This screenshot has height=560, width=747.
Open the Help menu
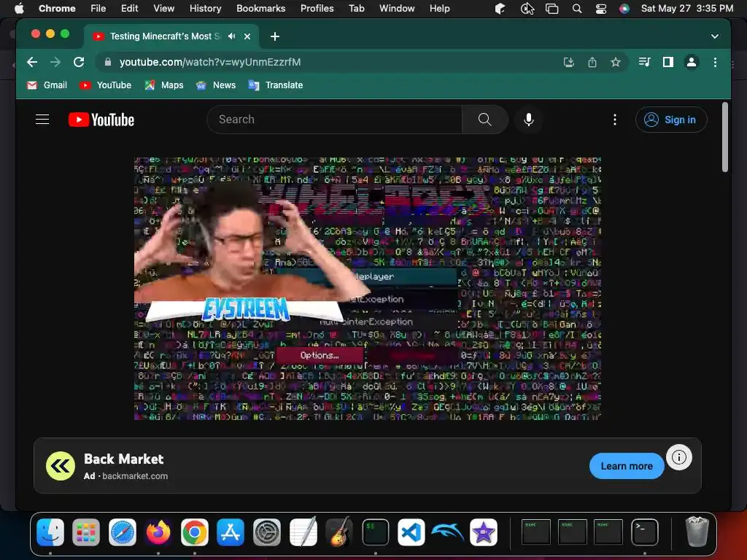pyautogui.click(x=439, y=9)
